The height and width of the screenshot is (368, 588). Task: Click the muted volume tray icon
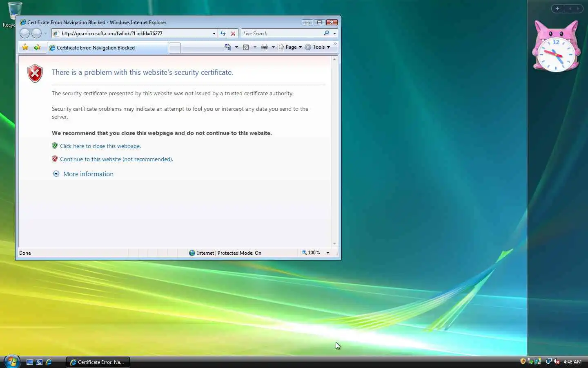pyautogui.click(x=557, y=361)
